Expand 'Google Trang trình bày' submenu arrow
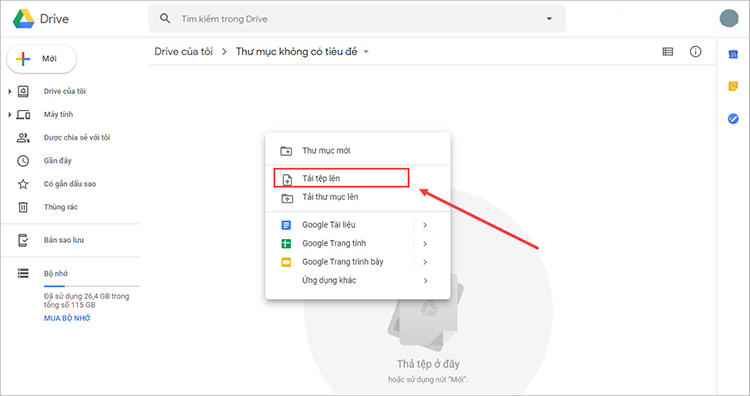The image size is (750, 396). 425,262
